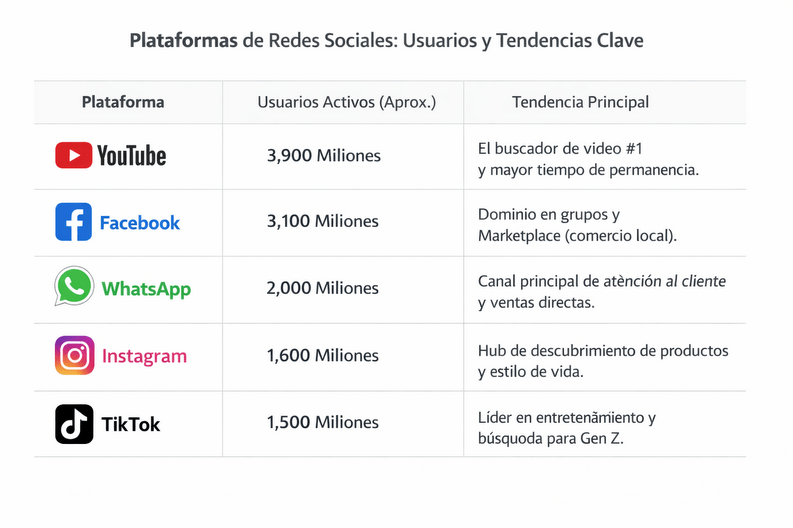Viewport: 793px width, 528px height.
Task: Select the 3,100 Miliones value
Action: click(x=322, y=222)
